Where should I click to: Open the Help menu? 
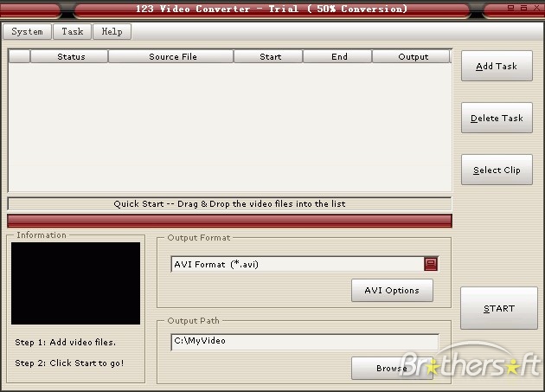click(112, 32)
